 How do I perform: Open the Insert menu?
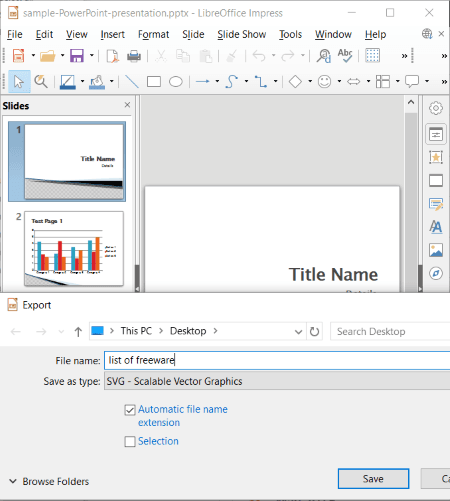click(113, 34)
